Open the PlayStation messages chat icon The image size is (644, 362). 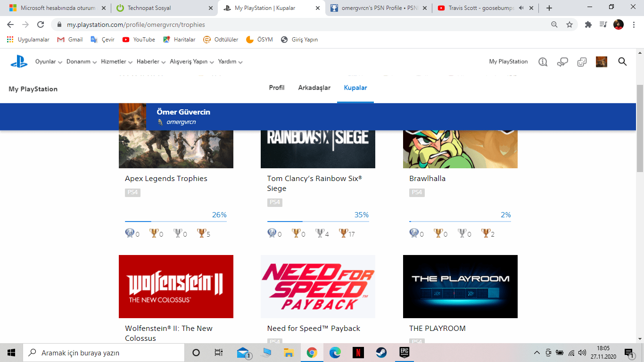pos(562,62)
